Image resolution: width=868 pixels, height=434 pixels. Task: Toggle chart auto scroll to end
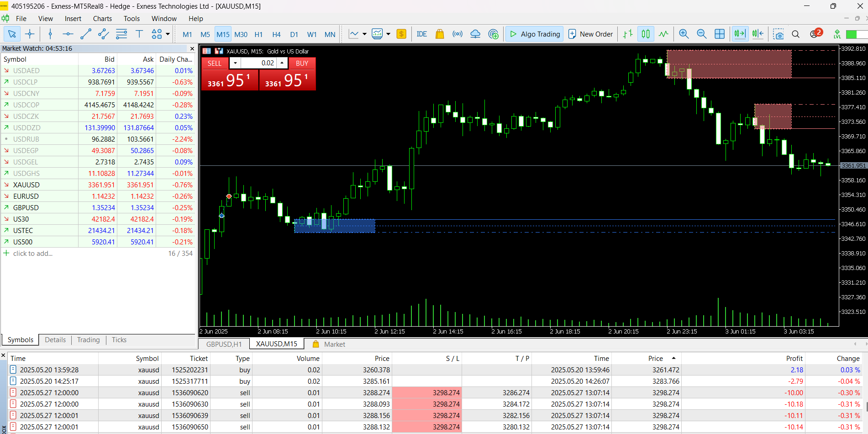(740, 34)
